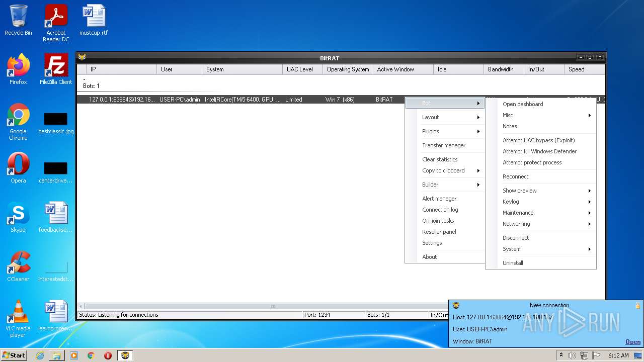Choose Attempt protect process
Image resolution: width=644 pixels, height=362 pixels.
coord(541,162)
